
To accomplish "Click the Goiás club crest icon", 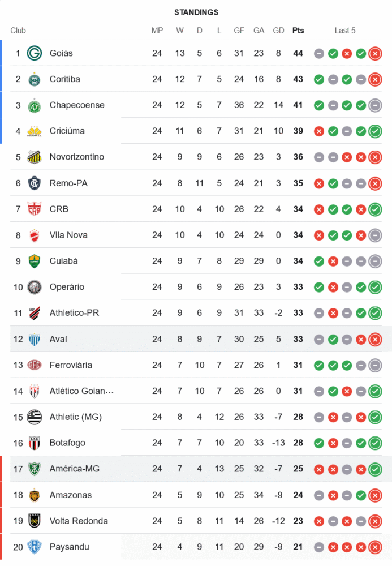I will [35, 53].
